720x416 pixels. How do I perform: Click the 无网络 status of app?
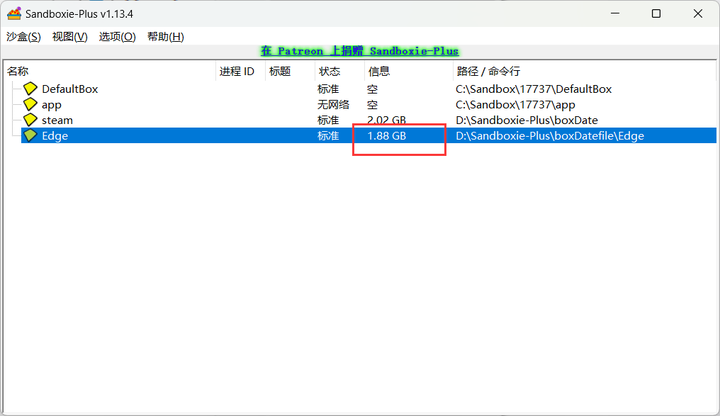[333, 105]
